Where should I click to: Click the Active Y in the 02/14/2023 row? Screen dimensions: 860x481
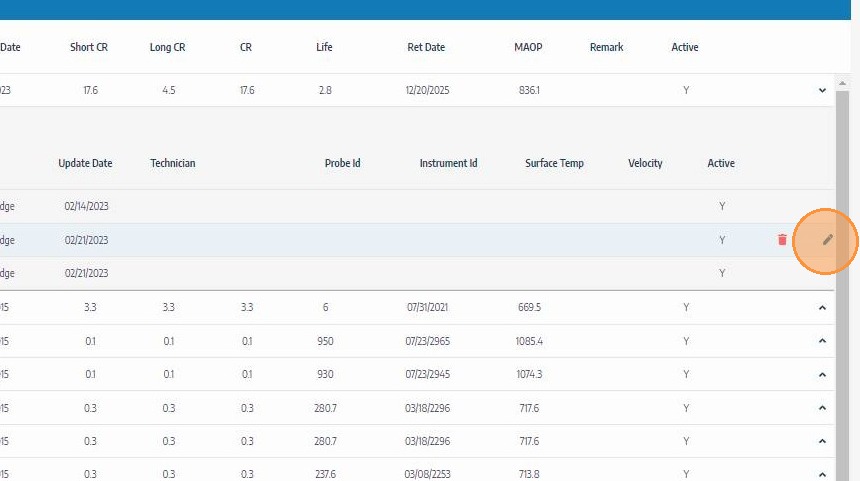pyautogui.click(x=722, y=206)
